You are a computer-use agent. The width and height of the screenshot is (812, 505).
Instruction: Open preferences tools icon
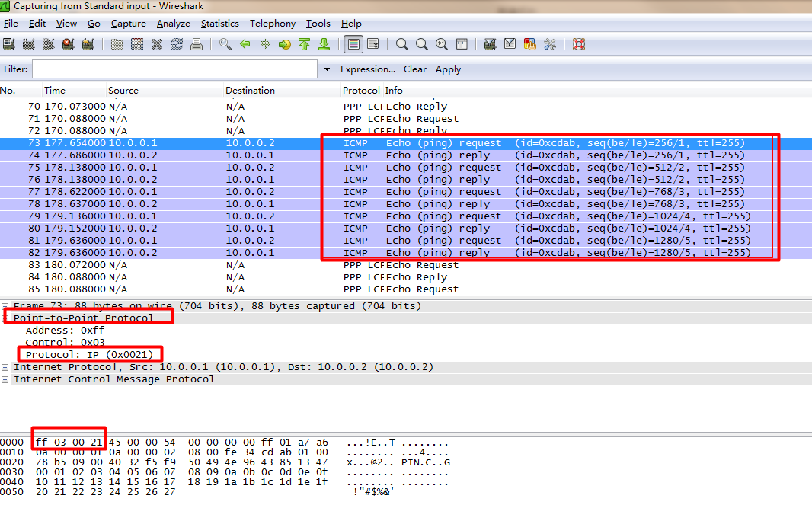coord(550,44)
